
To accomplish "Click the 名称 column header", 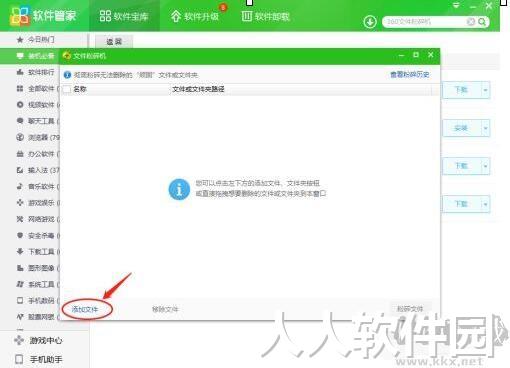I will 80,89.
